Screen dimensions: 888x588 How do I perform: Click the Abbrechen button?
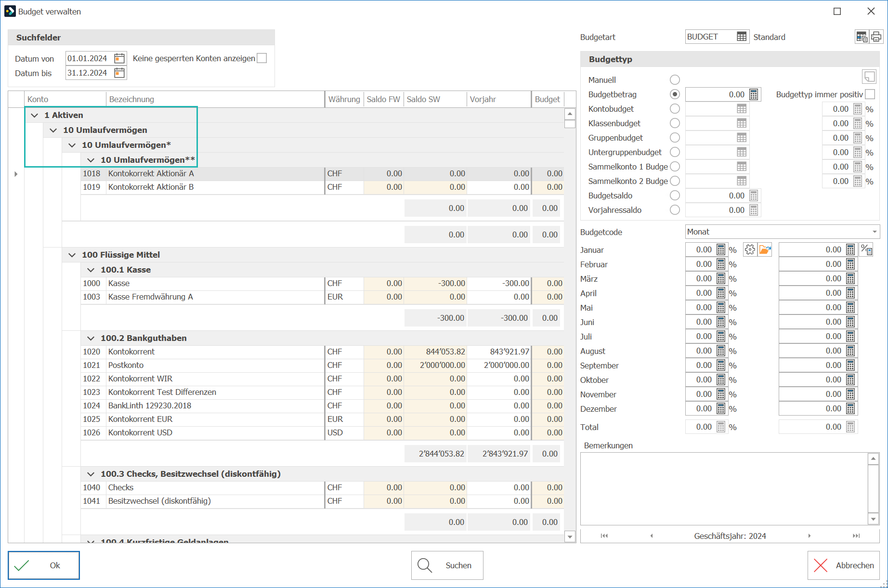point(844,565)
